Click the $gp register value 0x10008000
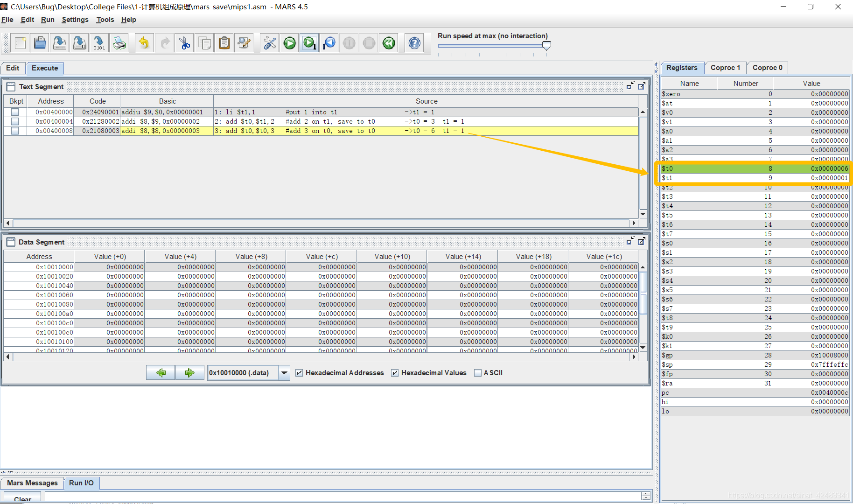 (811, 355)
